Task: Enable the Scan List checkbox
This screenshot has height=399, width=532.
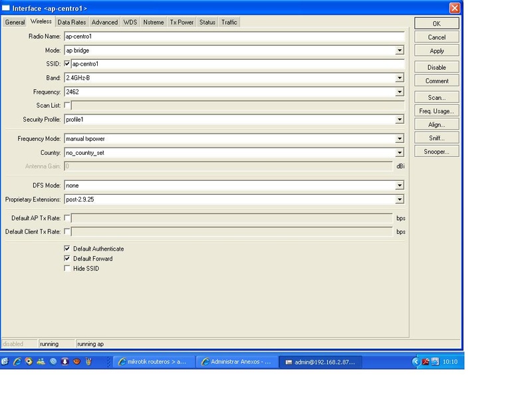Action: (x=67, y=105)
